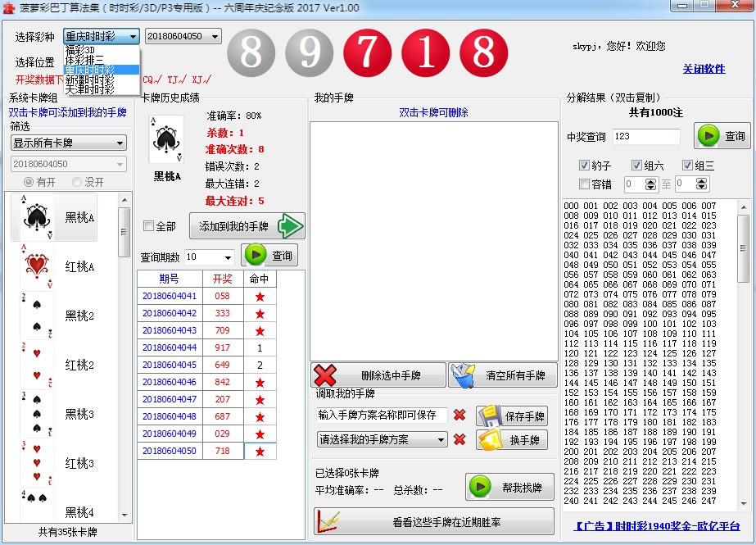Click 删除选中手牌 delete selected card

point(378,375)
